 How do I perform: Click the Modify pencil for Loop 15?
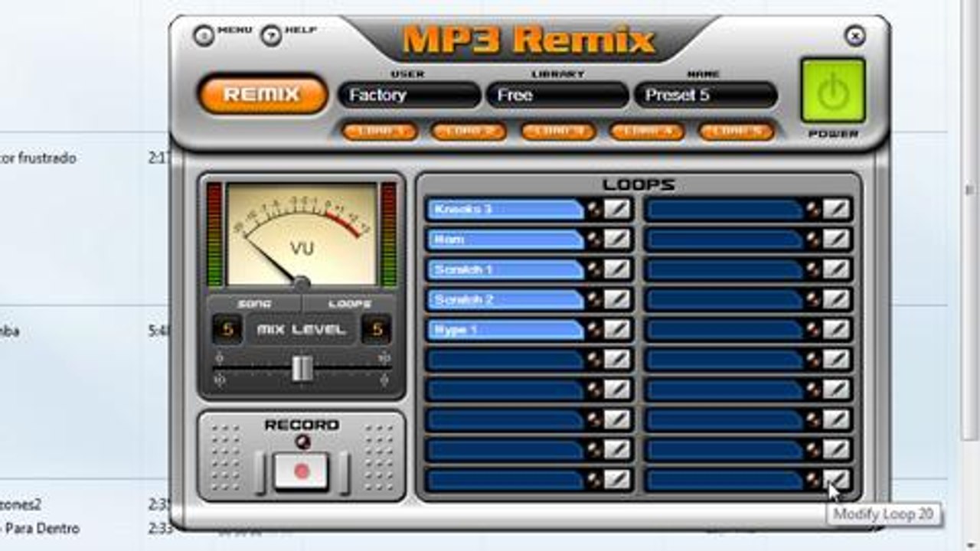(x=837, y=330)
